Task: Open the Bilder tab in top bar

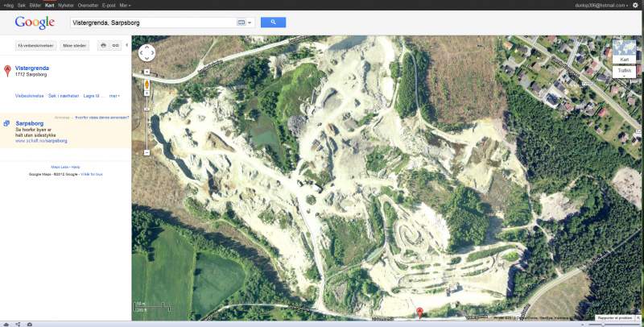Action: coord(34,5)
